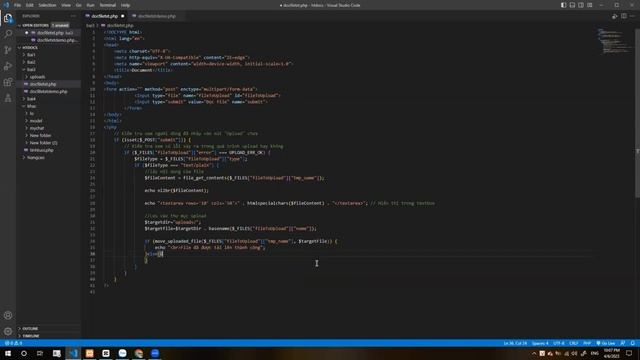Open the Explorer view in activity bar

[8, 18]
